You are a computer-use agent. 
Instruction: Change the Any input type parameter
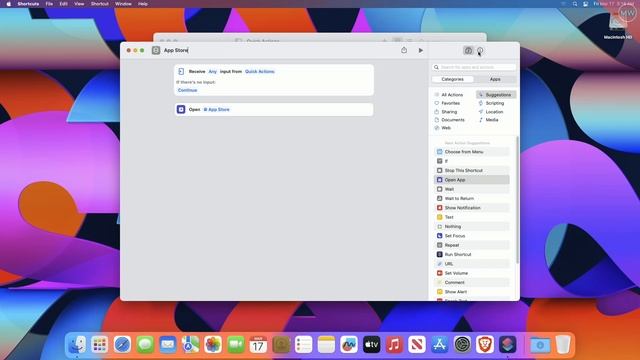213,71
